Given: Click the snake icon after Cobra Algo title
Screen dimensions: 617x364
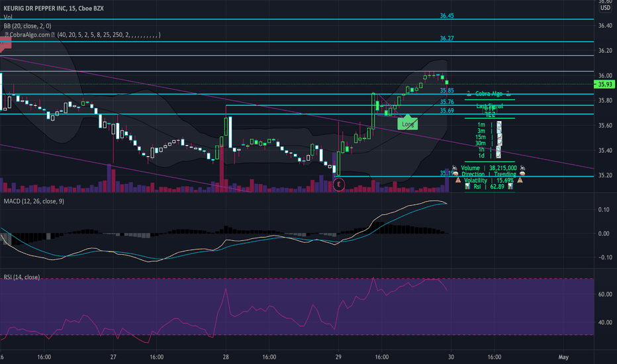Looking at the screenshot, I should coord(508,94).
